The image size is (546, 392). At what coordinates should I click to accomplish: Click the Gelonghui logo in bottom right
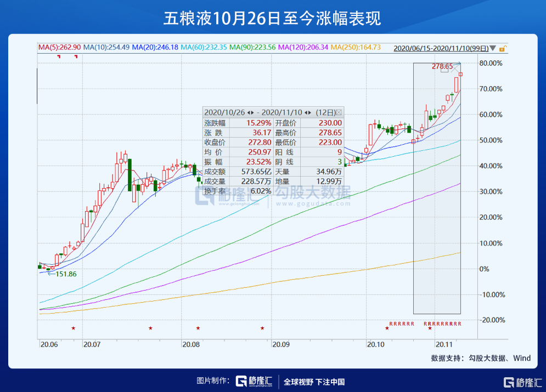pos(524,382)
